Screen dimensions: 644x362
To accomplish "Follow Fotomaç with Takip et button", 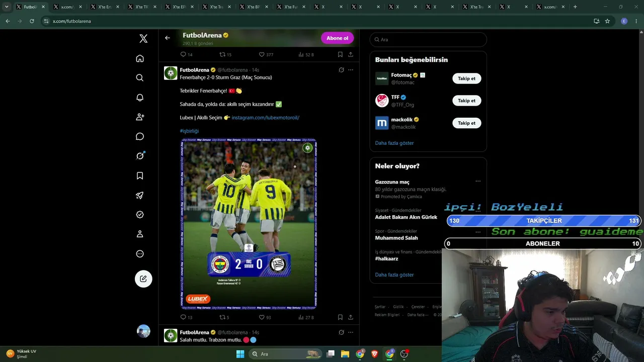I will (466, 78).
